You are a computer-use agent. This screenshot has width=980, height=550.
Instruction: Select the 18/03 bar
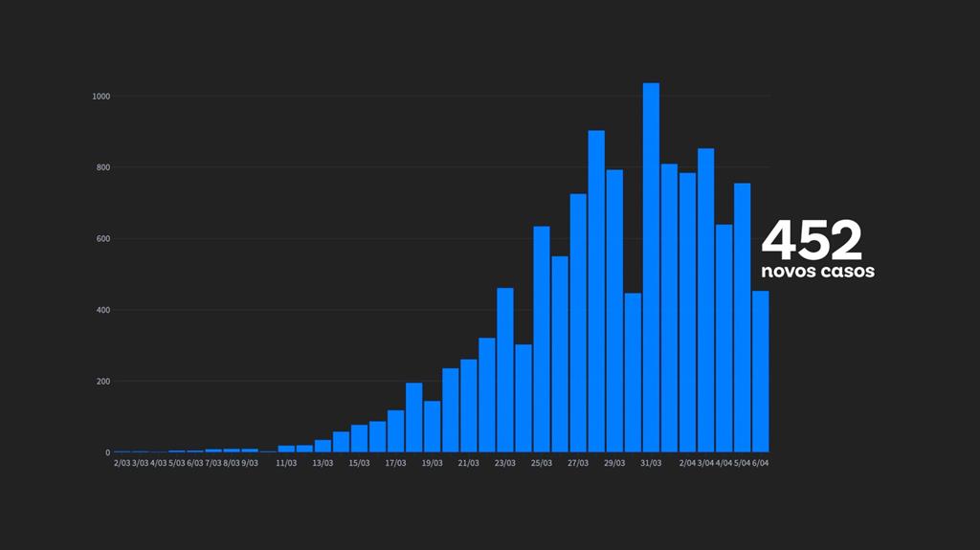tap(413, 418)
